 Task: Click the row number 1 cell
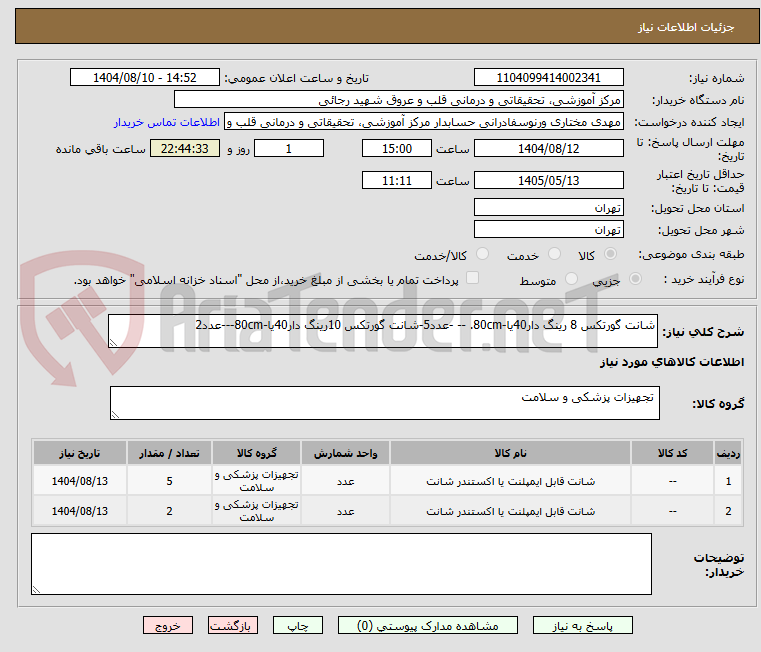pyautogui.click(x=728, y=481)
